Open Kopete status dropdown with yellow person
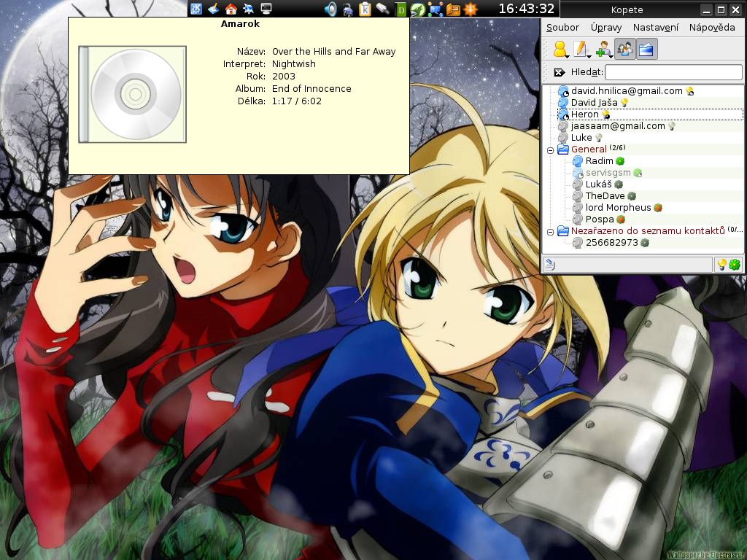 561,49
